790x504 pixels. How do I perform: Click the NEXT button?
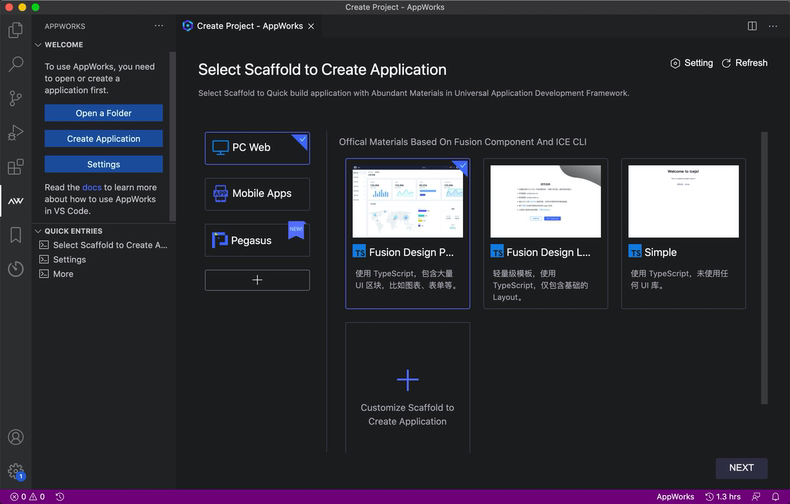coord(741,468)
